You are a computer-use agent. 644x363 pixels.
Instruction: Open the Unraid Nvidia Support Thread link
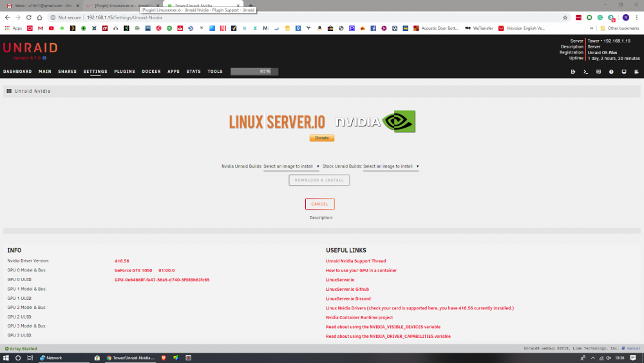(x=355, y=261)
